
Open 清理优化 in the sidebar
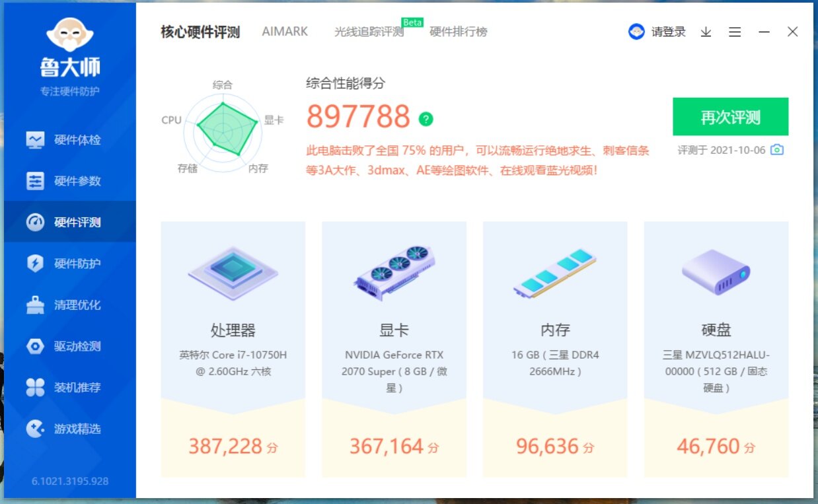point(69,305)
